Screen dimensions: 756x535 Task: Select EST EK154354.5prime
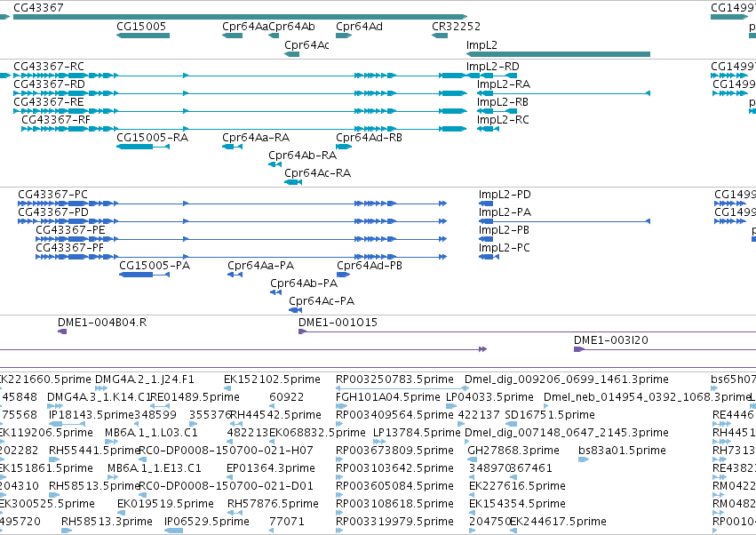517,504
